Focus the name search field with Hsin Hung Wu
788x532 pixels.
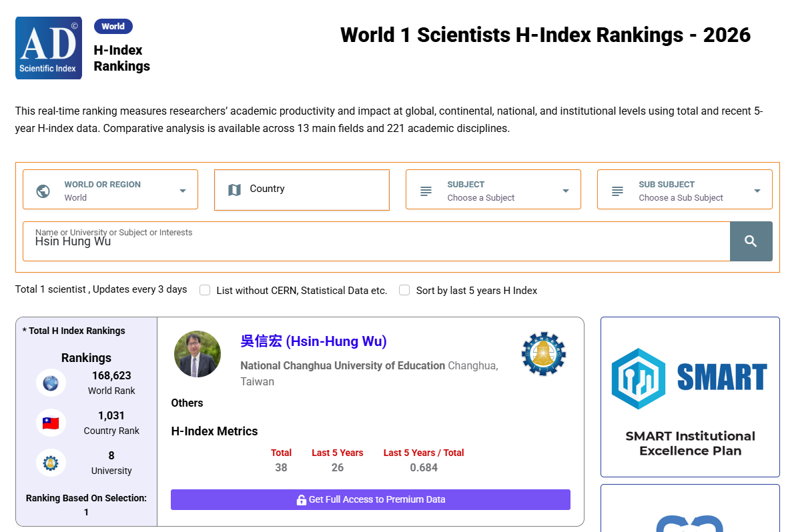coord(376,241)
